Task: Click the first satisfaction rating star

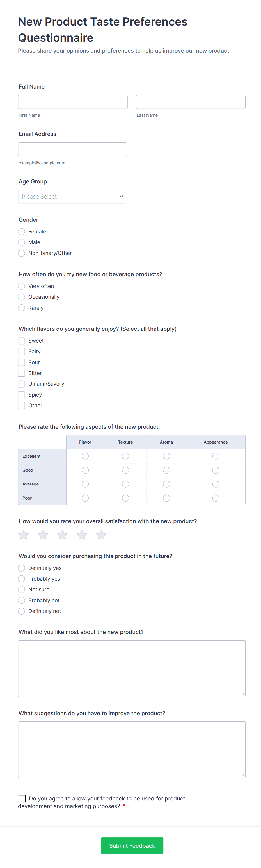Action: pos(24,535)
